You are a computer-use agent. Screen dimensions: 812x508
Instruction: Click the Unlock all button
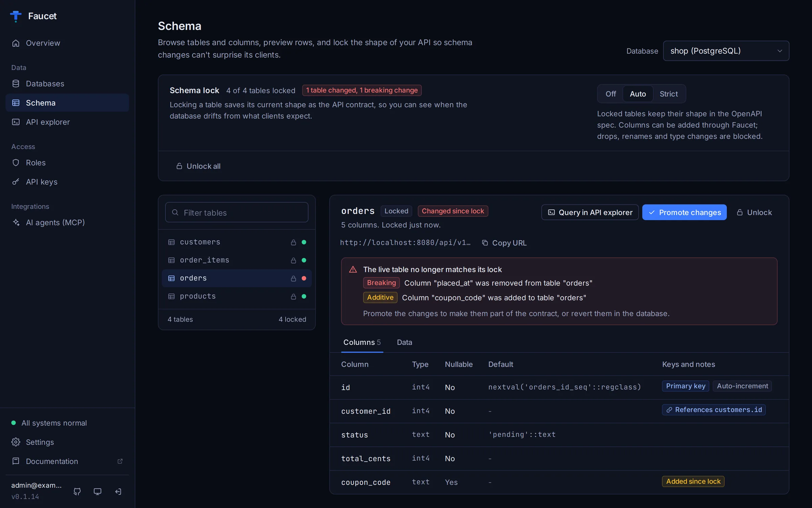coord(198,166)
